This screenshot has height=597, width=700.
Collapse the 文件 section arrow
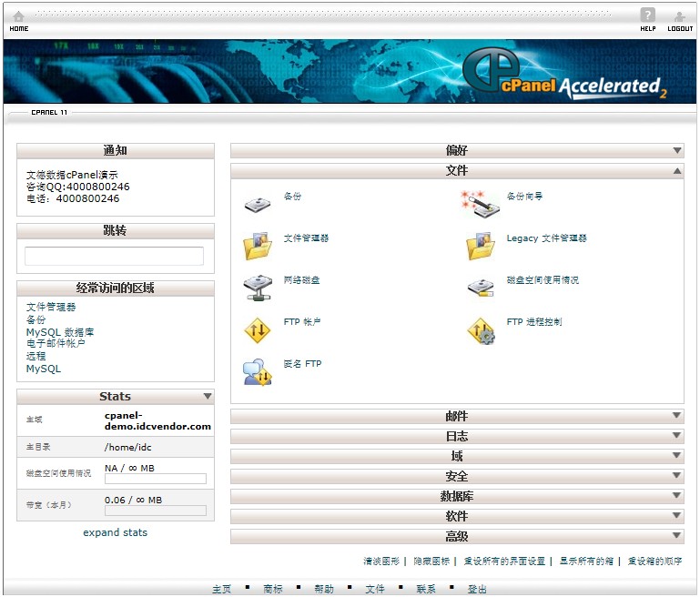[x=677, y=170]
